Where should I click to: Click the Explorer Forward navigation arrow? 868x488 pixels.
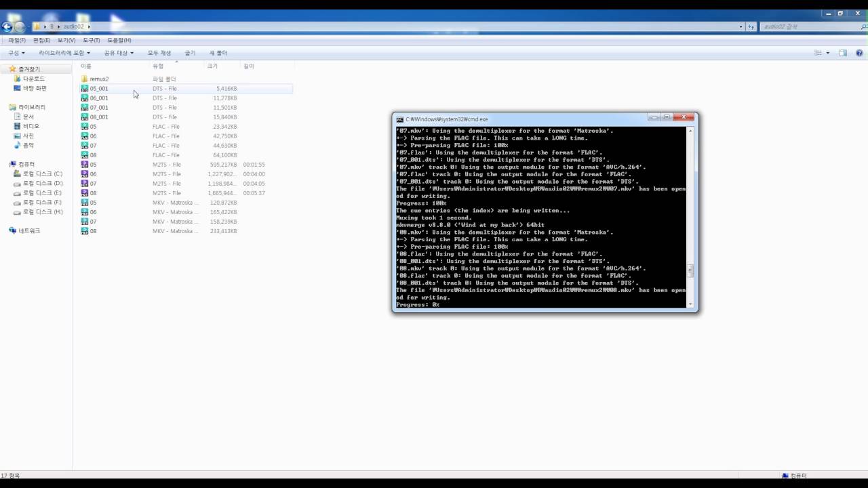(x=20, y=27)
